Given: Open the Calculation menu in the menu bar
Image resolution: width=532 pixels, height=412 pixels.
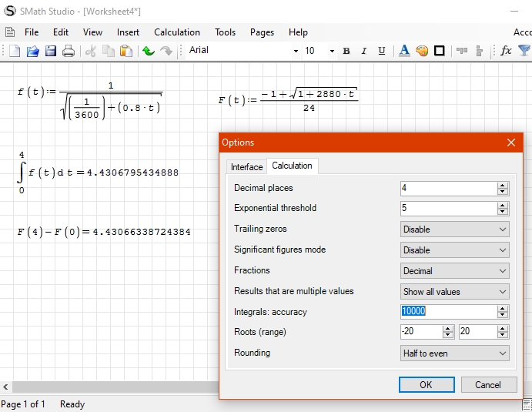Looking at the screenshot, I should click(176, 32).
